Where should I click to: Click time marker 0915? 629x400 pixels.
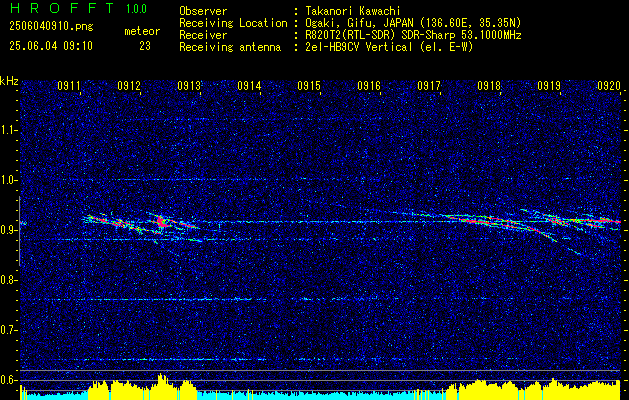[309, 85]
